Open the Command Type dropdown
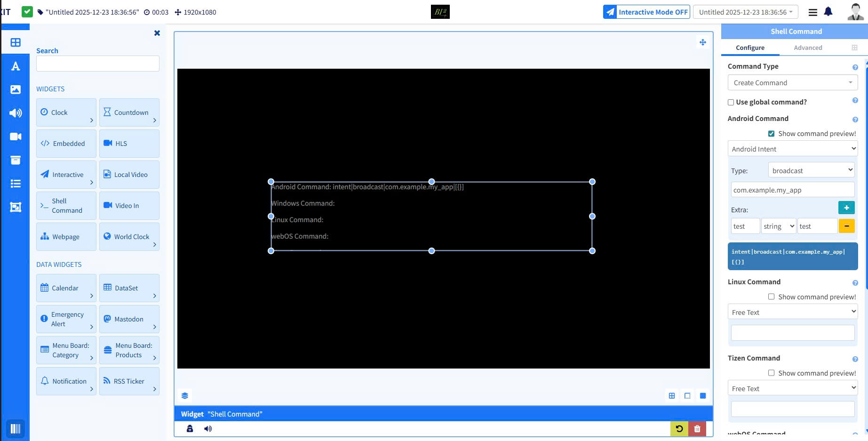The image size is (868, 441). point(792,83)
